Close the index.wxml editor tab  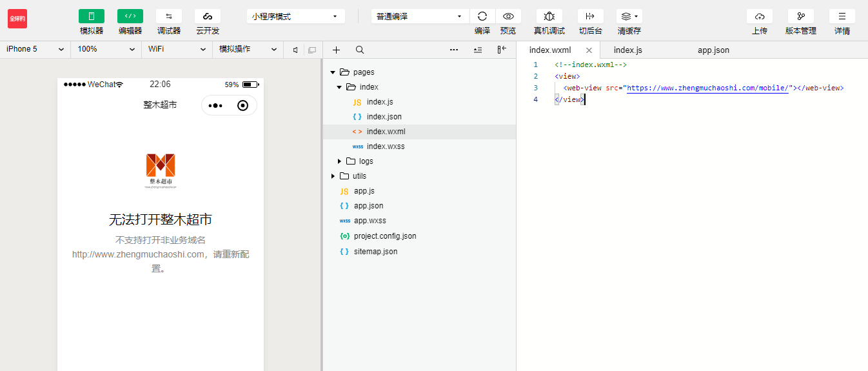[x=589, y=50]
